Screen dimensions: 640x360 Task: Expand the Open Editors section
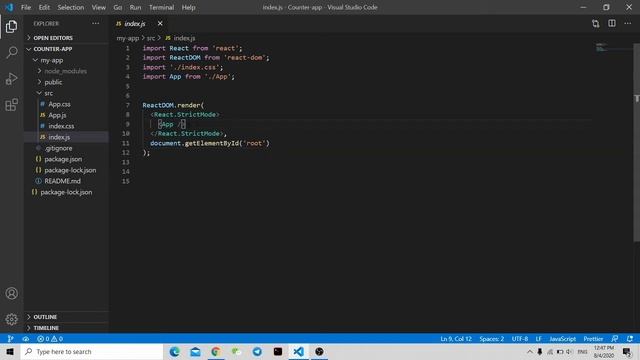click(67, 38)
